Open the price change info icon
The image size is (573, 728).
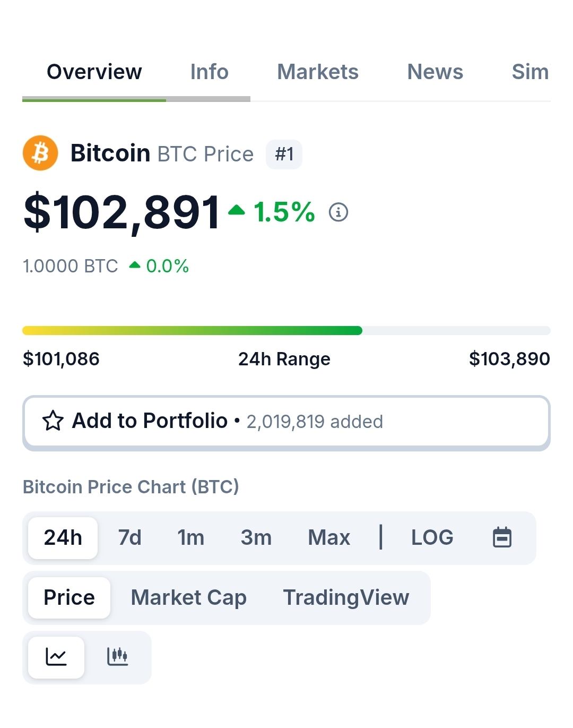[x=338, y=212]
